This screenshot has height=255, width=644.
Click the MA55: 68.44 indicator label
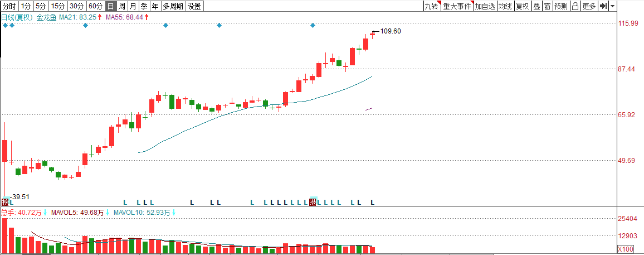(x=125, y=17)
